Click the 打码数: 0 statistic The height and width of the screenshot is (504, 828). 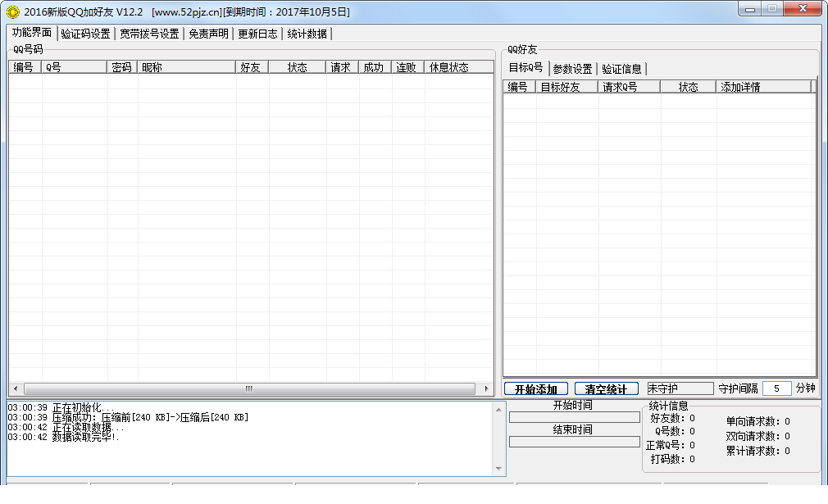pos(672,459)
